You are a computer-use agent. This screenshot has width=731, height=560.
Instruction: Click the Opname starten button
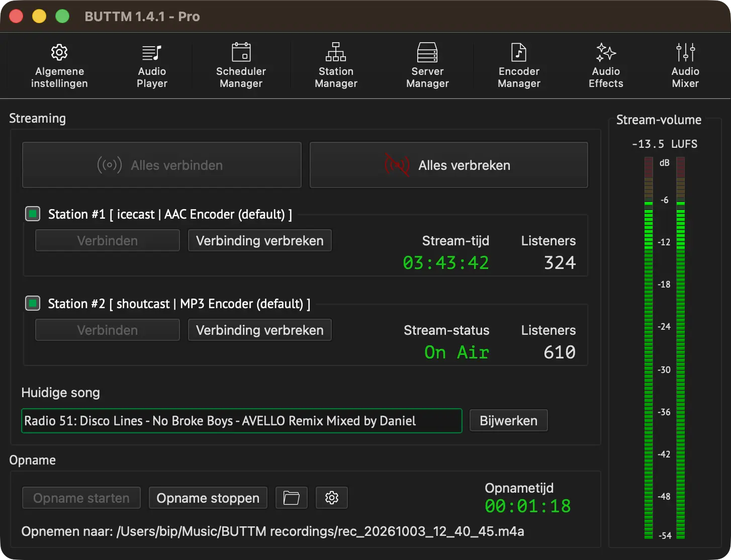[x=81, y=498]
